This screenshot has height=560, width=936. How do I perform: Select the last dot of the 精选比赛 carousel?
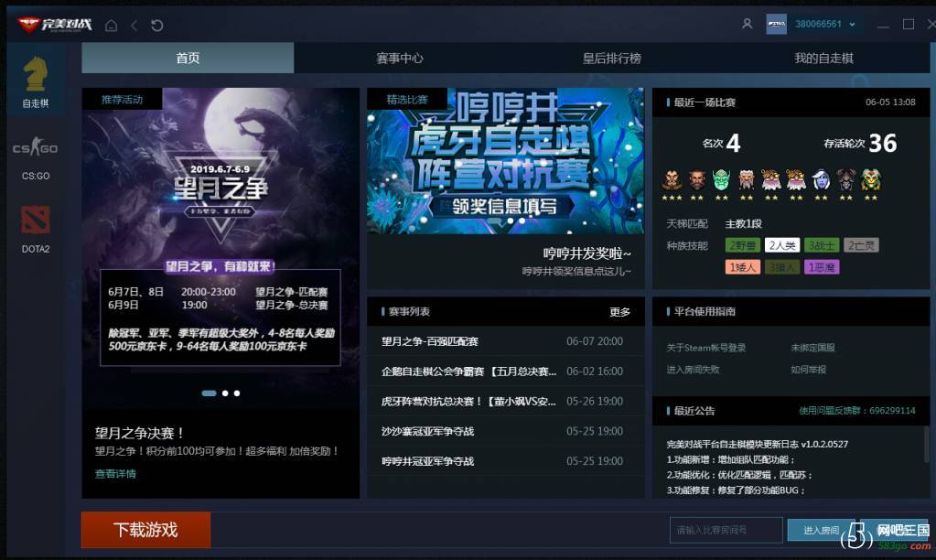(x=522, y=221)
